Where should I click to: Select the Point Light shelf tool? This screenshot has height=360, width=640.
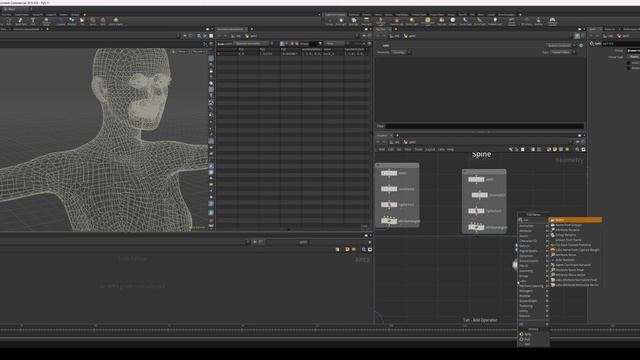341,21
